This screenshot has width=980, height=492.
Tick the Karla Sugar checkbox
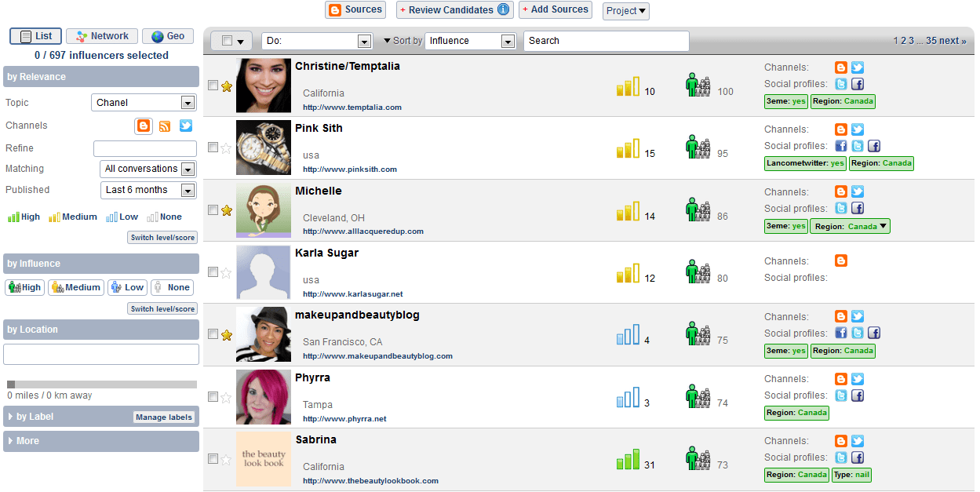pos(213,272)
